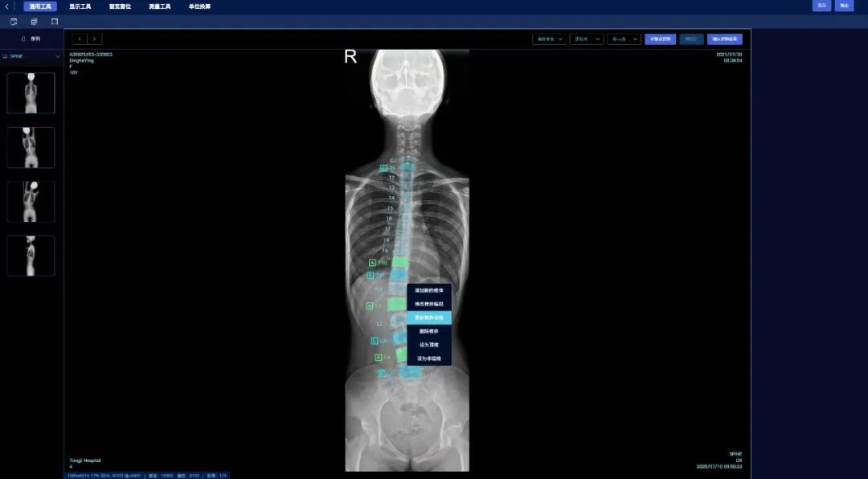Choose the highlighted 更新椎体坐标 menu entry
The image size is (868, 479).
pyautogui.click(x=429, y=317)
